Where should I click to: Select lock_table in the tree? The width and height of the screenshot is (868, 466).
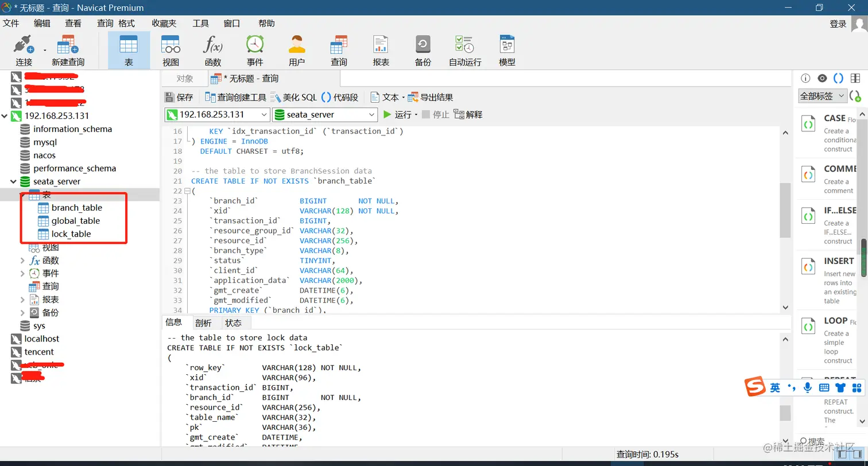[71, 234]
